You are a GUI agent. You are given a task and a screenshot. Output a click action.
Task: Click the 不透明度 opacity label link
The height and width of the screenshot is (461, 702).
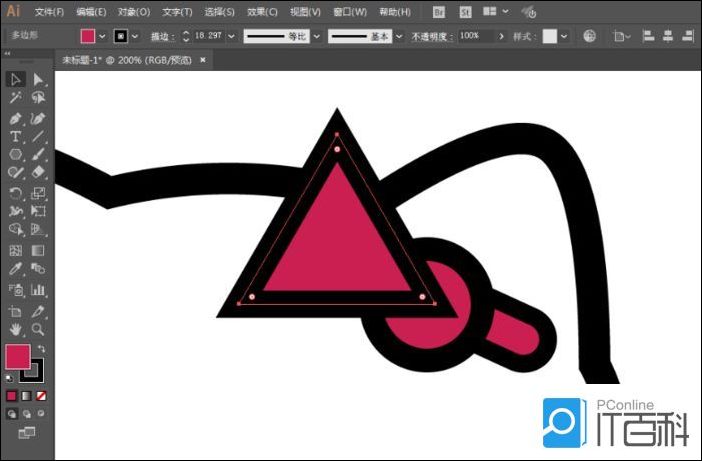(432, 36)
